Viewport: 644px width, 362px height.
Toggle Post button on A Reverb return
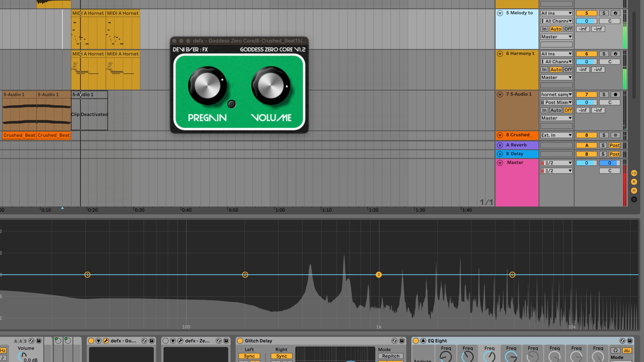coord(615,145)
